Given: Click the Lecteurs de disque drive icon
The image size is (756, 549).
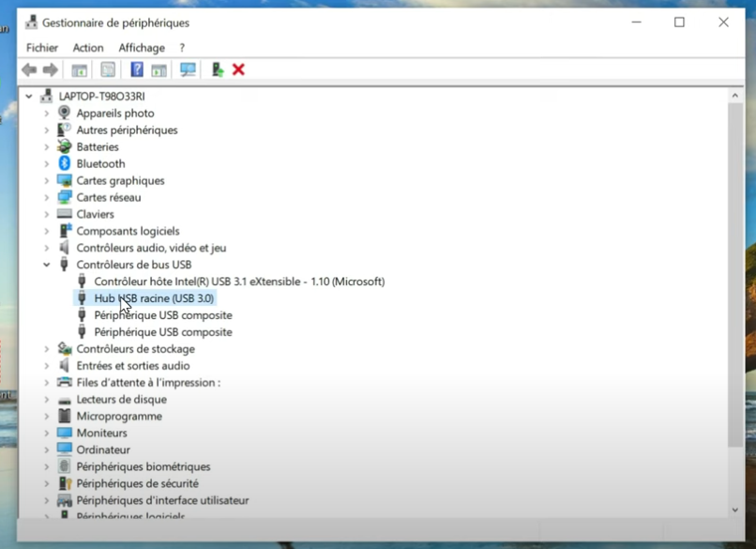Looking at the screenshot, I should click(64, 401).
